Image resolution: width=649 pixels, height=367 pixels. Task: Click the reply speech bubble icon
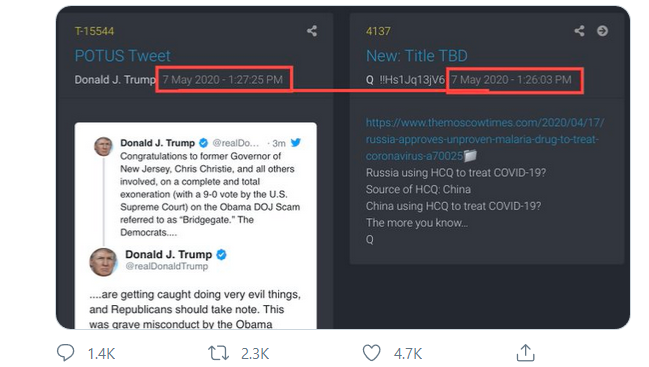point(65,353)
